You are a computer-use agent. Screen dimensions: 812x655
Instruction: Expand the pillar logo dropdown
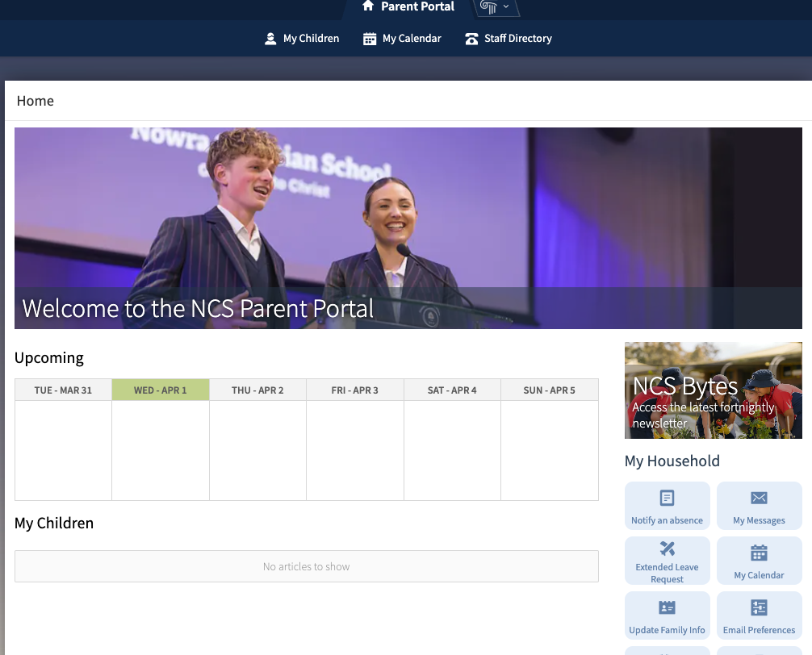point(495,7)
